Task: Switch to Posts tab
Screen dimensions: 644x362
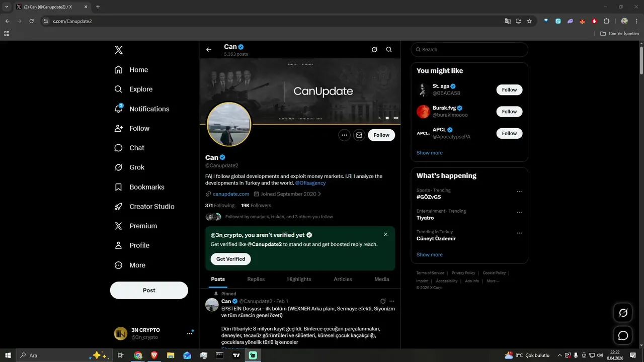Action: (218, 279)
